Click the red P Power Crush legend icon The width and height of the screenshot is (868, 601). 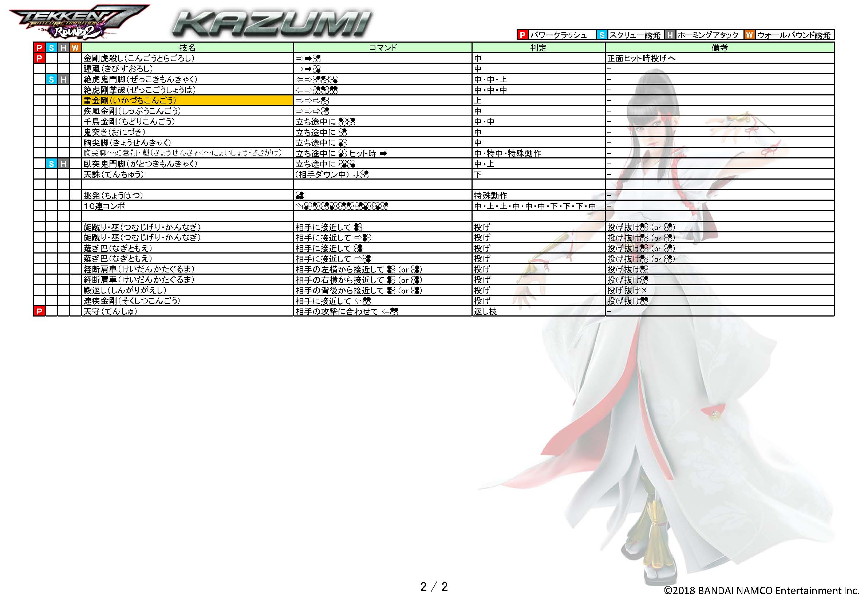click(522, 35)
